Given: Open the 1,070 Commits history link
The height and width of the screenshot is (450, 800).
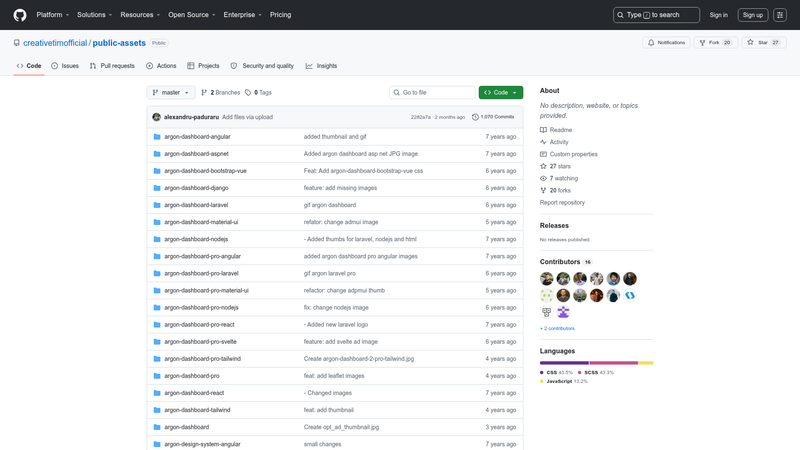Looking at the screenshot, I should pos(493,117).
